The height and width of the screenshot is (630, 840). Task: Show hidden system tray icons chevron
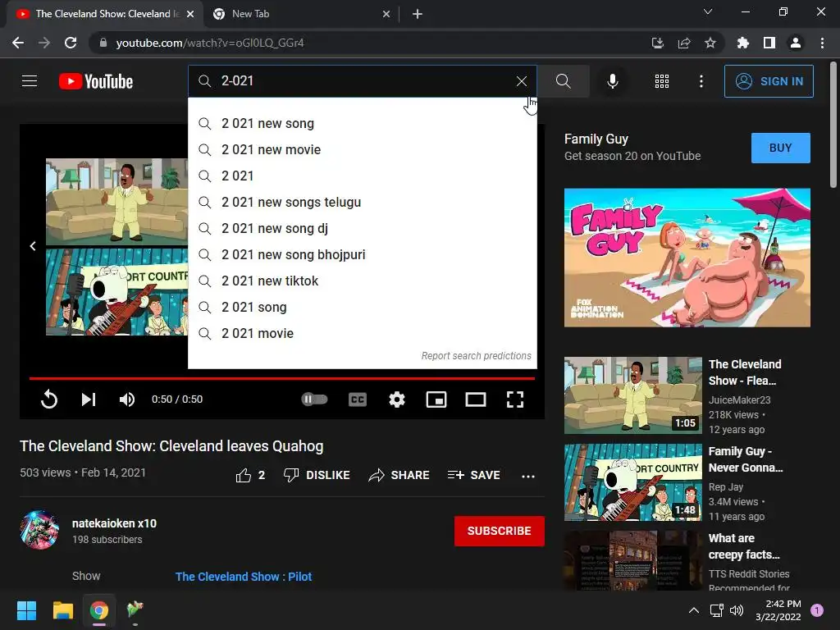[693, 610]
